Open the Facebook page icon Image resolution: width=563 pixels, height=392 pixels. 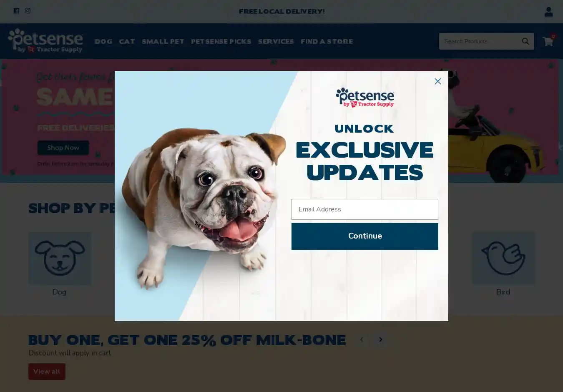coord(16,11)
